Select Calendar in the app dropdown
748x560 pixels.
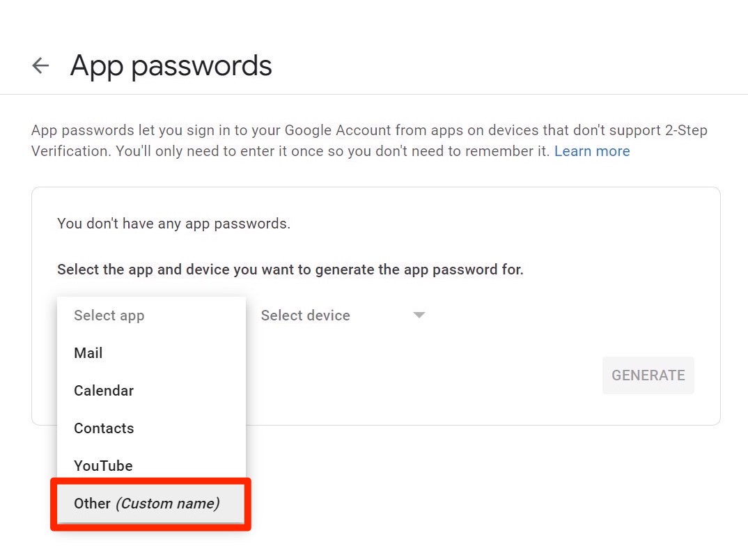click(x=104, y=391)
